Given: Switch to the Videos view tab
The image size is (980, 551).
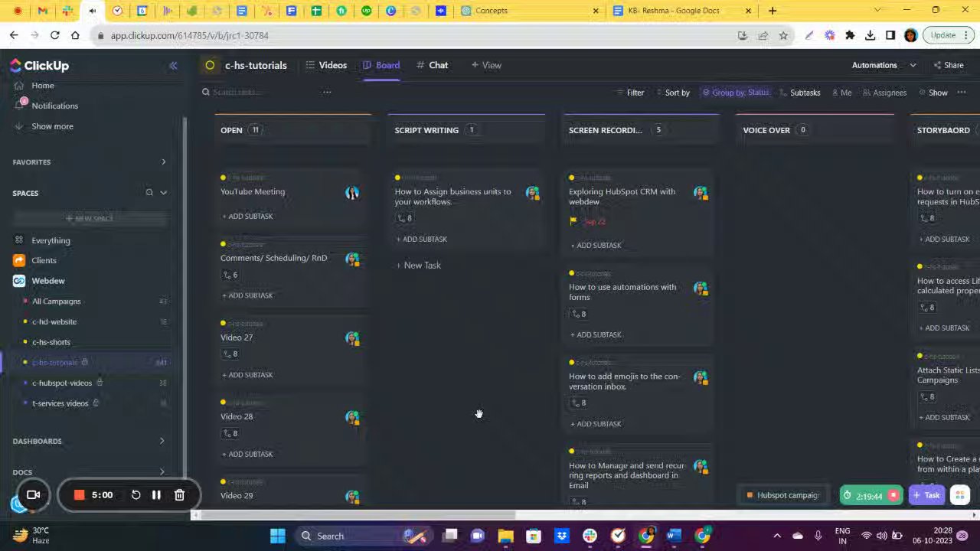Looking at the screenshot, I should pos(326,65).
